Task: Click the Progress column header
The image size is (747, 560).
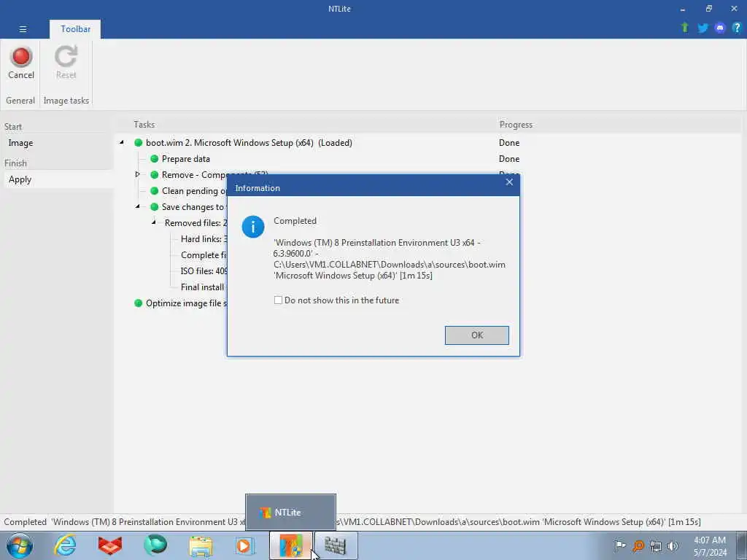Action: coord(516,124)
